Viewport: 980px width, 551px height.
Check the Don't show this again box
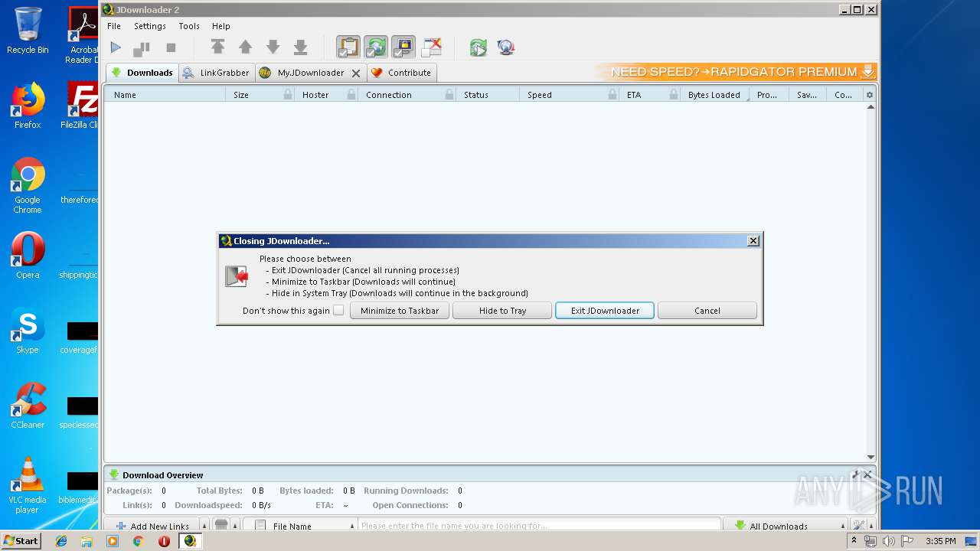coord(338,311)
